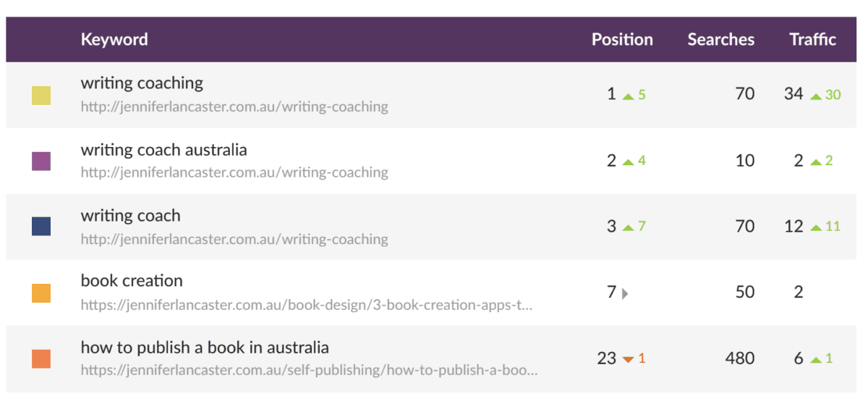Sort by the Traffic column header
This screenshot has width=868, height=399.
point(812,39)
